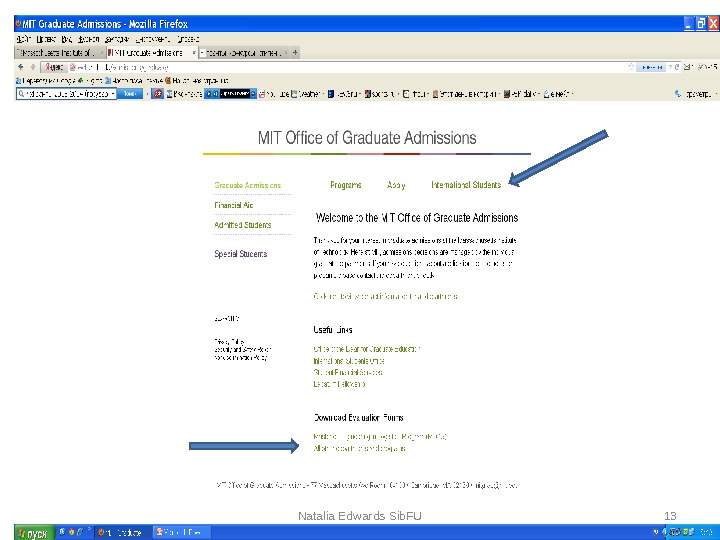Click the wrench settings icon at toolbar right
Viewport: 720px width, 540px height.
click(678, 94)
